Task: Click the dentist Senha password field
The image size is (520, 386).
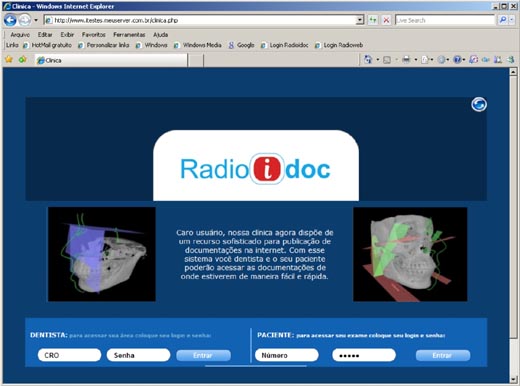Action: coord(138,355)
